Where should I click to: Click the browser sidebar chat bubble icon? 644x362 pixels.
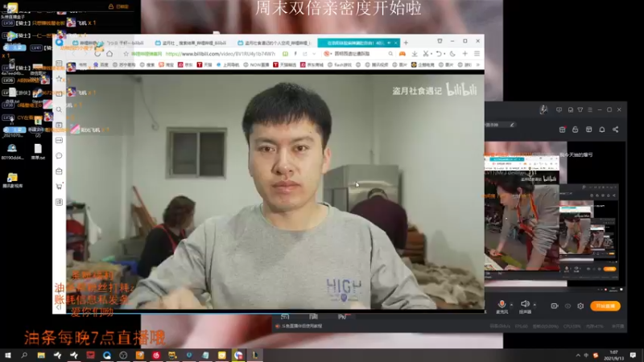[59, 155]
